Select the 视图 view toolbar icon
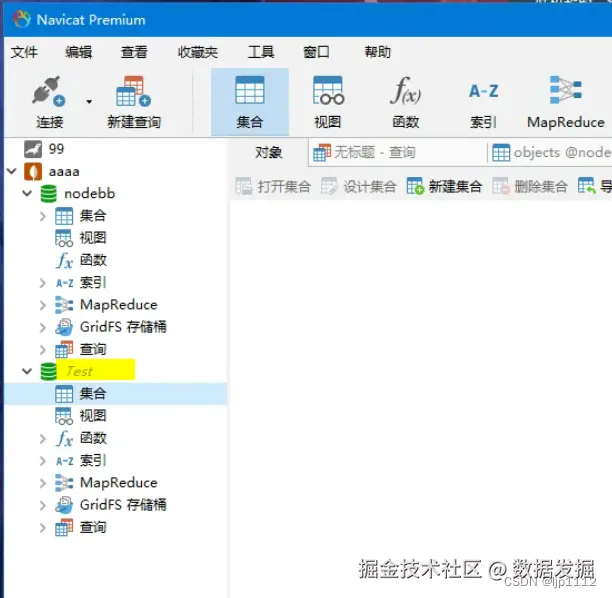This screenshot has width=612, height=598. click(328, 90)
